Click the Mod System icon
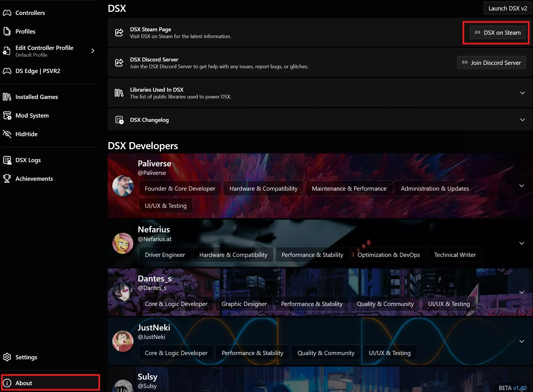The height and width of the screenshot is (392, 533). (7, 115)
